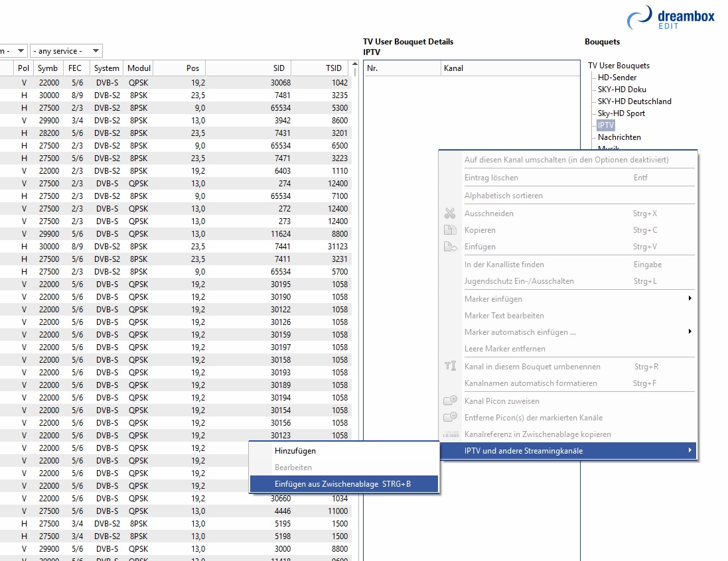
Task: Click the barcode icon beside Kanalreferenz in Zwischenablage kopieren
Action: pyautogui.click(x=450, y=434)
